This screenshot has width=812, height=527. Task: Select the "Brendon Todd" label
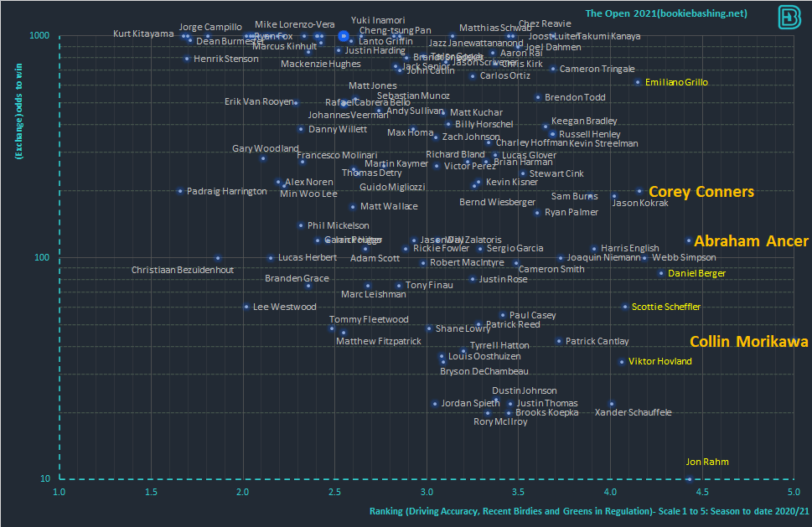point(575,97)
